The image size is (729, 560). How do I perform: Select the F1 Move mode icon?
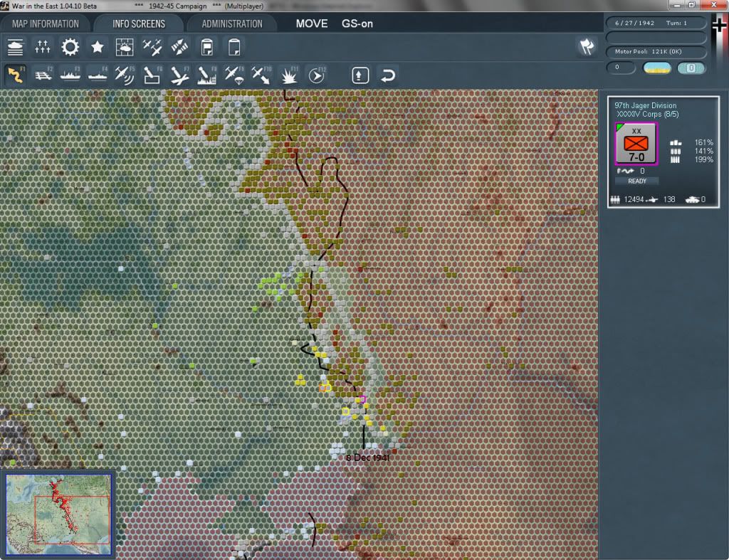16,75
